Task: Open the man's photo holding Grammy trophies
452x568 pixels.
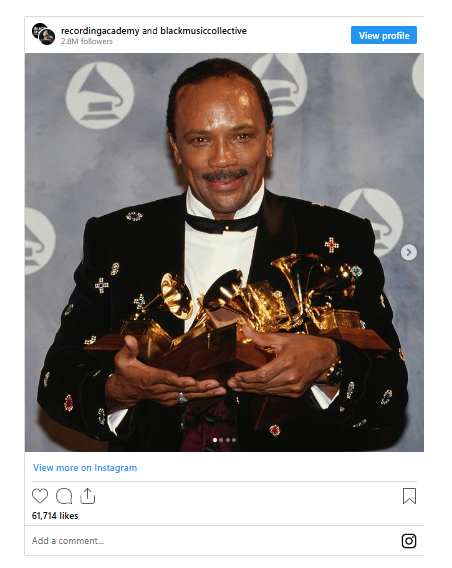Action: (x=224, y=252)
